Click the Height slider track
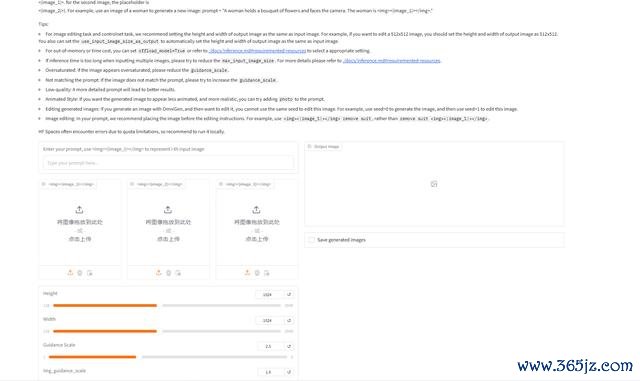Image resolution: width=640 pixels, height=381 pixels. click(167, 305)
